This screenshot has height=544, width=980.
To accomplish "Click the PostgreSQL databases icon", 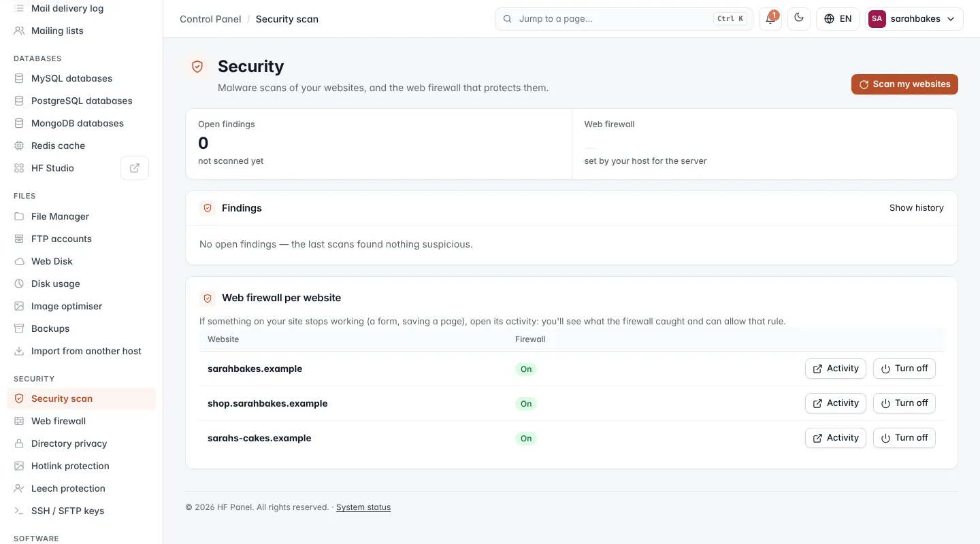I will (19, 101).
